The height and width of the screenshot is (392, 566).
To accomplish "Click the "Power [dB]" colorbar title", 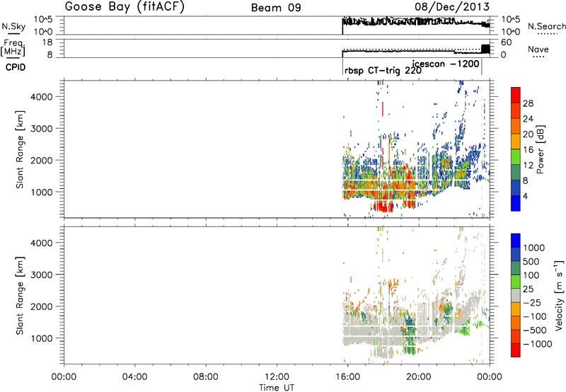I will coord(540,149).
